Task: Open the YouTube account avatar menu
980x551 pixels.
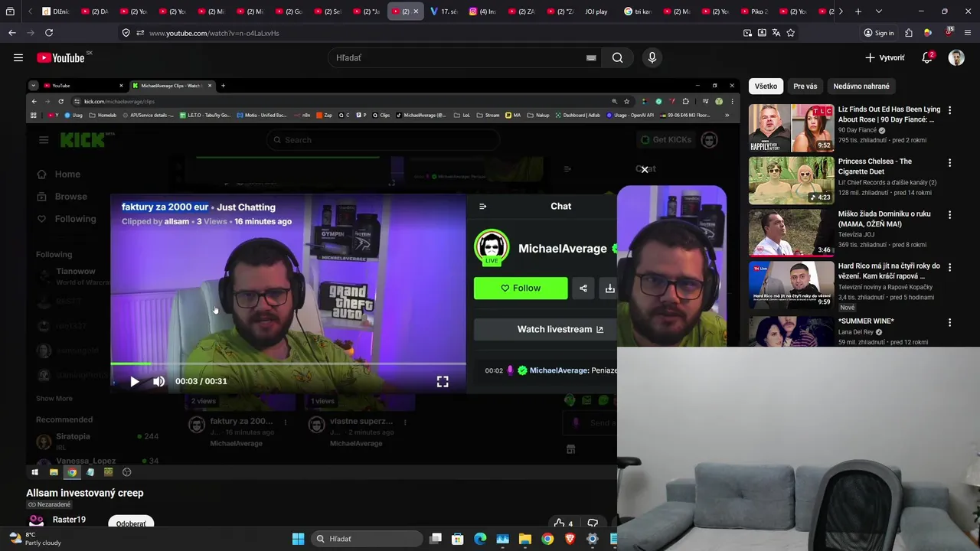Action: [x=956, y=57]
